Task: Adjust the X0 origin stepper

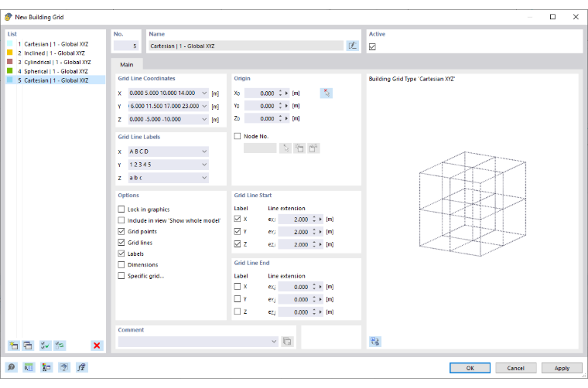Action: pos(280,94)
